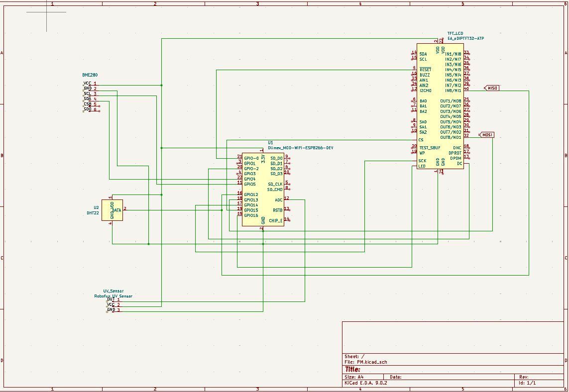Click the MISO net label
The image size is (569, 392).
pos(492,87)
